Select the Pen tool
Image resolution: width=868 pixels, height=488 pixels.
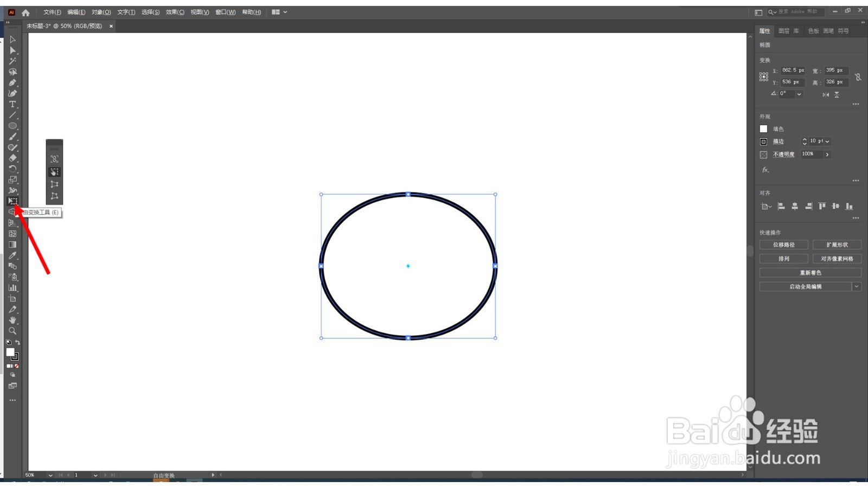pos(12,83)
